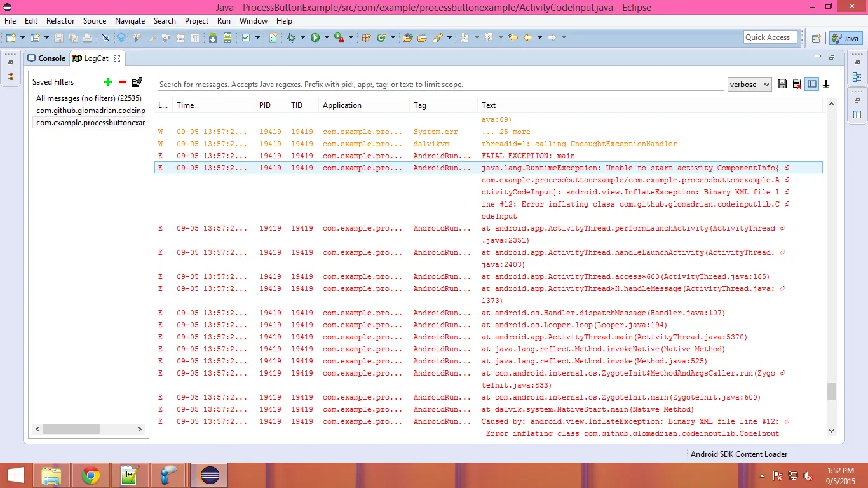Save selected log items to file

[782, 84]
